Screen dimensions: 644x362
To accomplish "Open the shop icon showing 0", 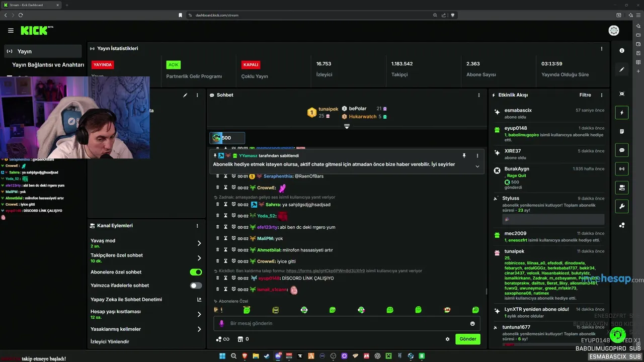I will [244, 339].
